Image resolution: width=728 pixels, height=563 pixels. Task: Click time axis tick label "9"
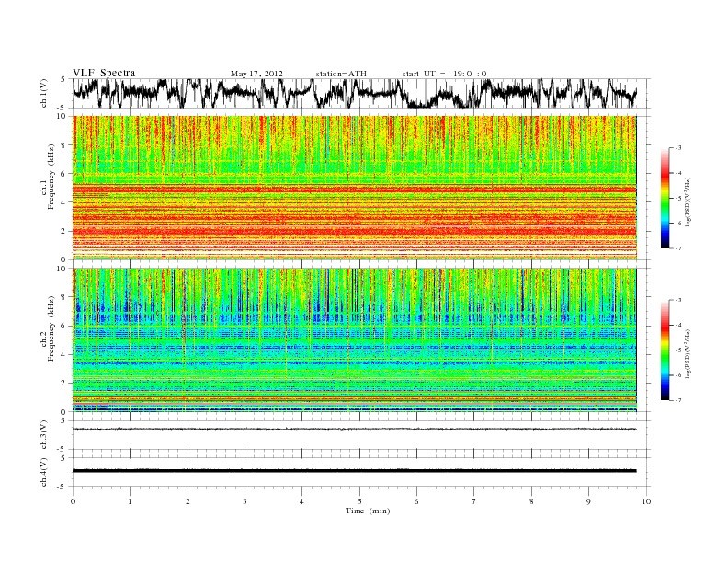[x=588, y=501]
